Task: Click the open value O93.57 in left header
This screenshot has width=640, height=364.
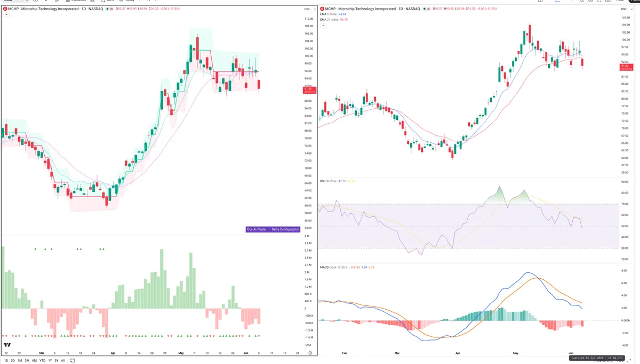Action: tap(121, 9)
